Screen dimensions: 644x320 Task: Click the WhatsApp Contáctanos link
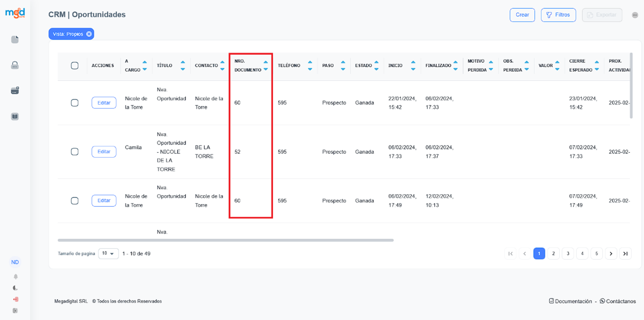tap(617, 301)
